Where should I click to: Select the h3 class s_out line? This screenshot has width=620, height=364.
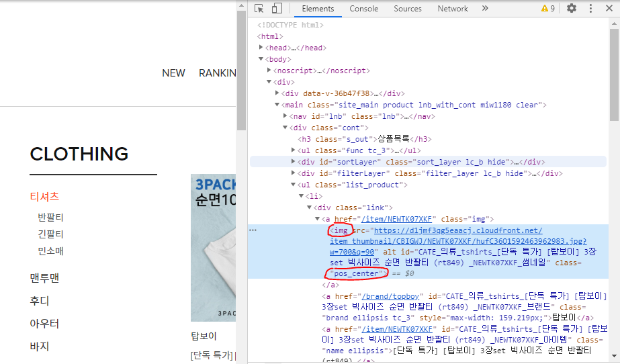[x=365, y=139]
